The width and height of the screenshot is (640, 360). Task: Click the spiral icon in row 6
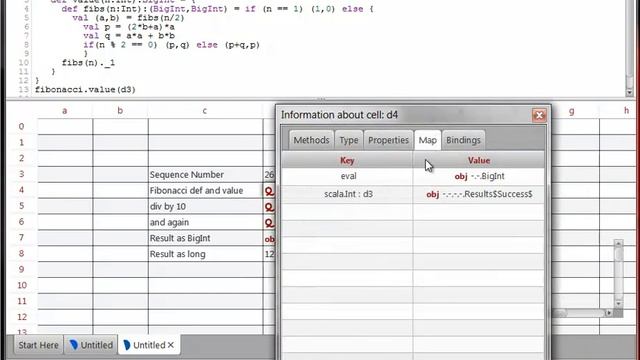click(269, 223)
